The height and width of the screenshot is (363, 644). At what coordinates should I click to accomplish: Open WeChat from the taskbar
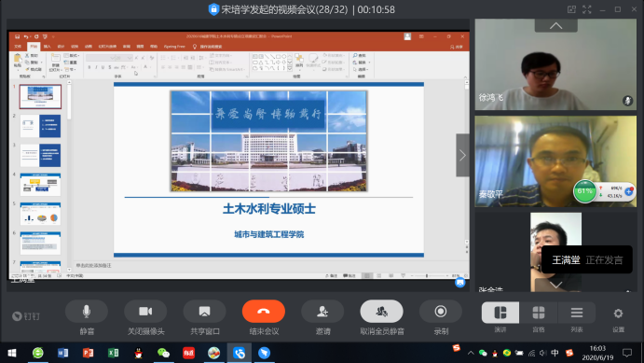tap(163, 353)
